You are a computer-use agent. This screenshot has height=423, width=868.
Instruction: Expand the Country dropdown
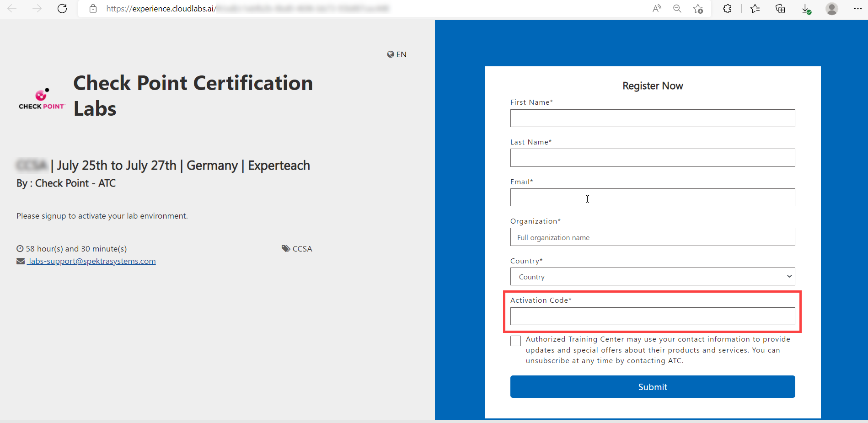tap(653, 277)
